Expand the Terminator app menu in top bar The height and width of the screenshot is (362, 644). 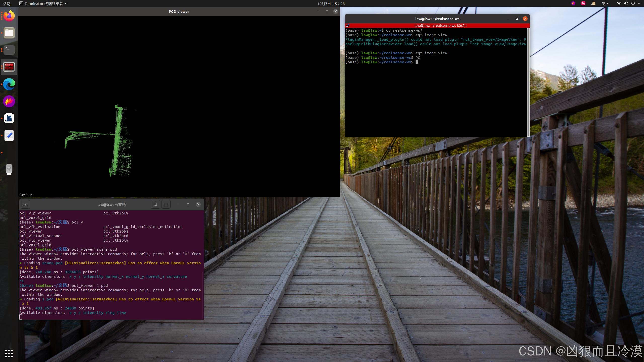(x=43, y=4)
